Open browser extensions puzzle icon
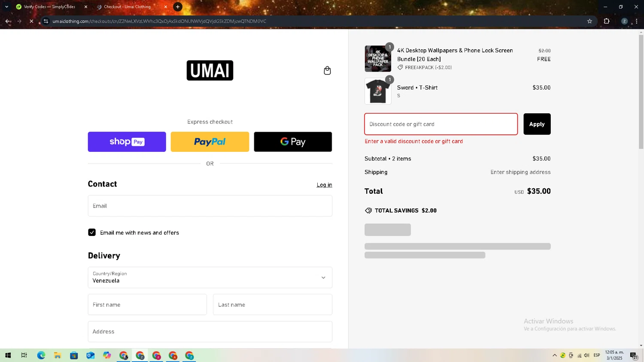Screen dimensions: 644x362 pyautogui.click(x=607, y=21)
